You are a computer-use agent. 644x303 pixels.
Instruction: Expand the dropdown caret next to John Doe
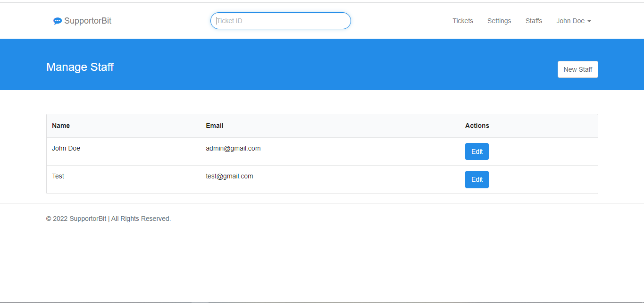[590, 21]
